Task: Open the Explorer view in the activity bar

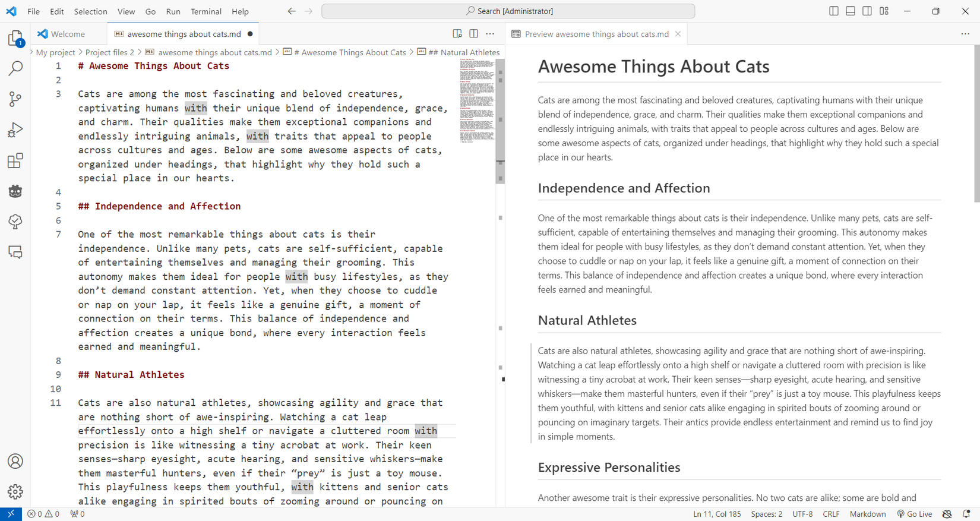Action: point(15,39)
